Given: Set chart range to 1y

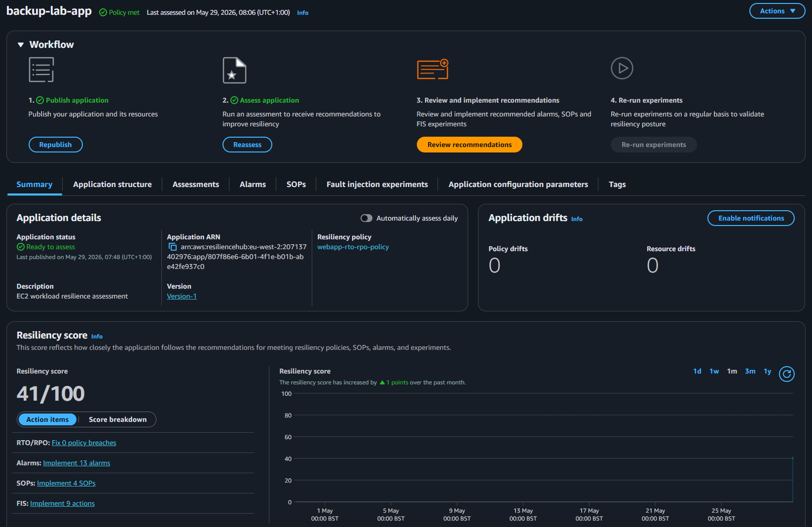Looking at the screenshot, I should pos(768,371).
